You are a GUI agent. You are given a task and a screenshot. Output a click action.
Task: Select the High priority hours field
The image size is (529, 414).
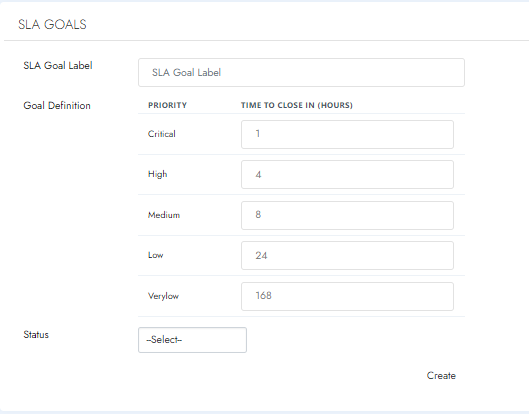(x=347, y=174)
